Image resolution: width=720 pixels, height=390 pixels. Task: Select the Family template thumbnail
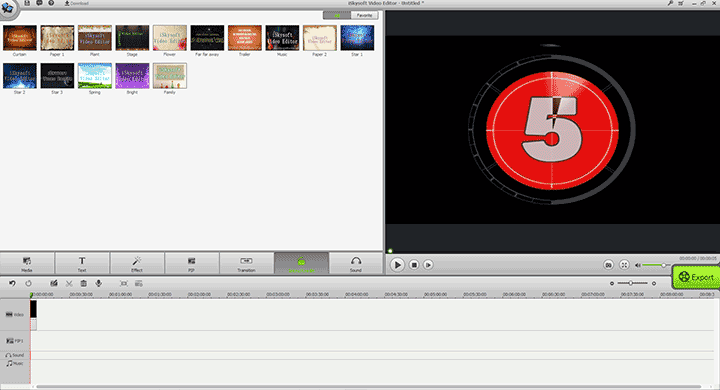(170, 76)
